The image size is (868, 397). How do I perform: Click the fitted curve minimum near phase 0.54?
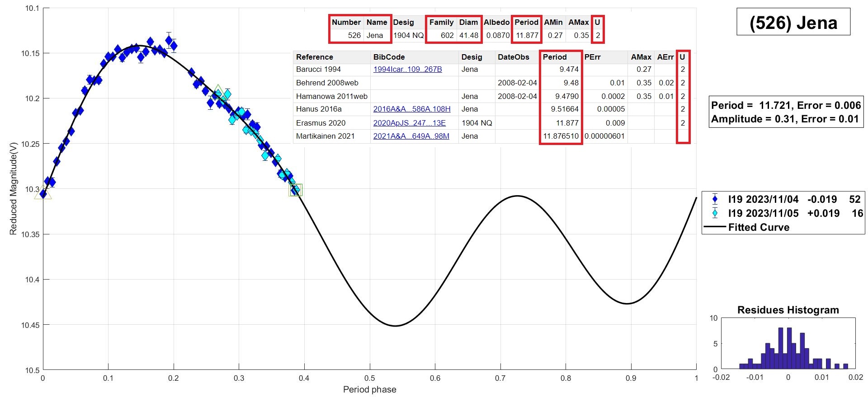(395, 326)
